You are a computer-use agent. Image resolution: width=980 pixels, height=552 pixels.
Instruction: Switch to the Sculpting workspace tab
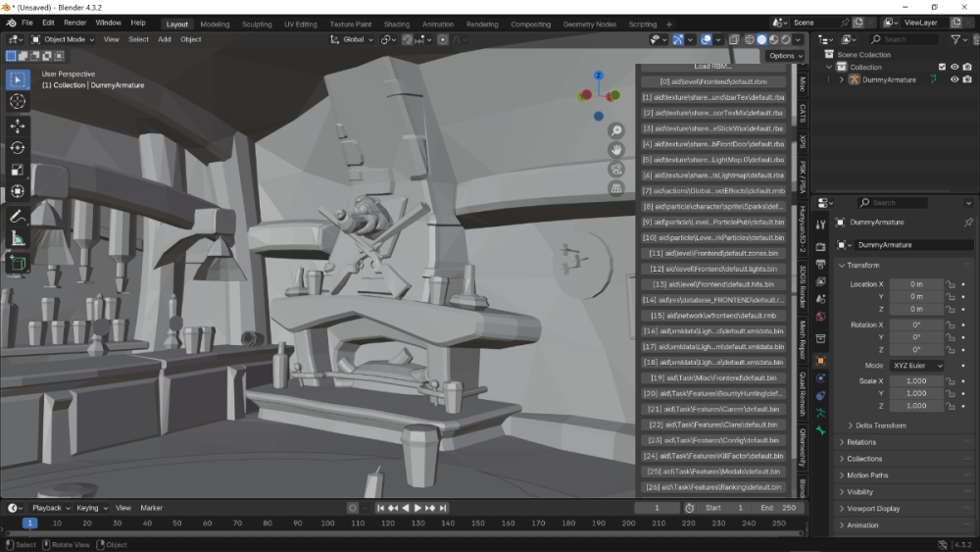click(x=257, y=24)
